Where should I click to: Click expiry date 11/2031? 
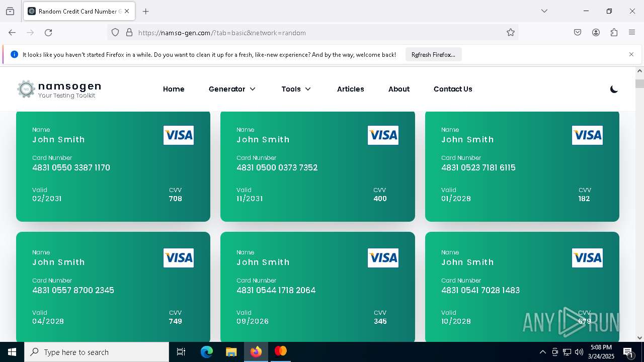tap(250, 199)
